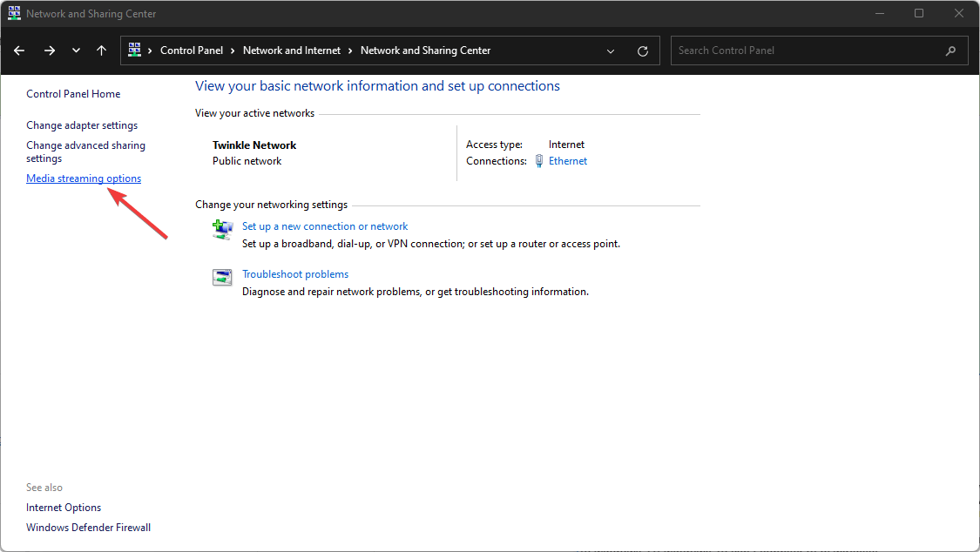The width and height of the screenshot is (980, 552).
Task: Click the Ethernet connection plug icon
Action: point(539,161)
